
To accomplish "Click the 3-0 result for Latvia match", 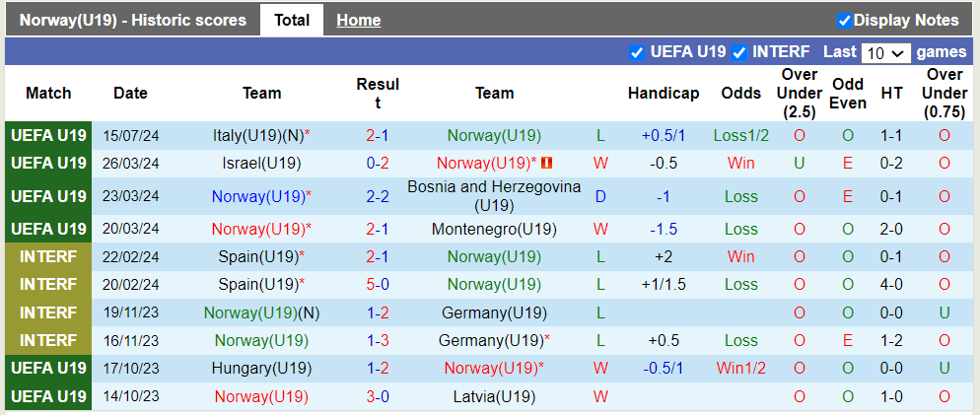I will (377, 397).
